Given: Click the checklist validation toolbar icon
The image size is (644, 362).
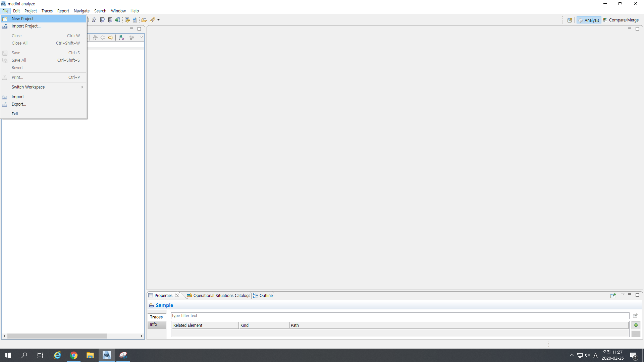Looking at the screenshot, I should click(x=135, y=20).
